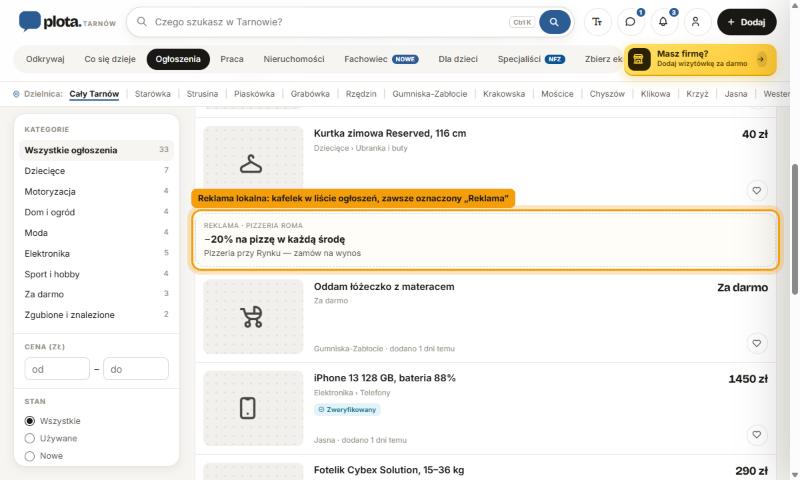The image size is (800, 480).
Task: Filter by Krakowska district
Action: (504, 94)
